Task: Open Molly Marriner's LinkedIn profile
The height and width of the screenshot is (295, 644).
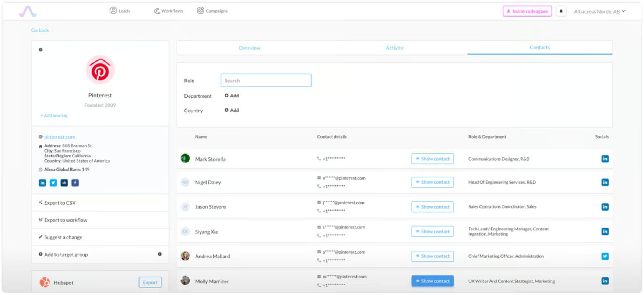Action: (x=605, y=281)
